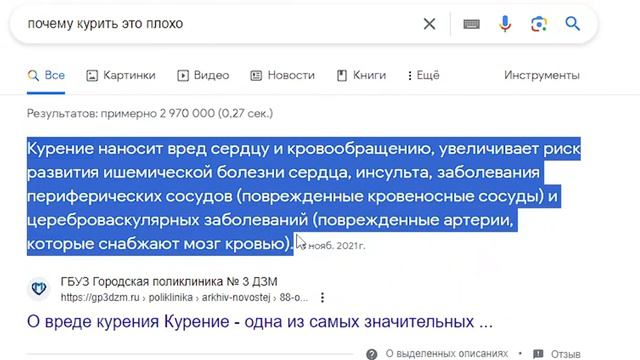Switch to the Новости tab
The width and height of the screenshot is (640, 360).
282,76
